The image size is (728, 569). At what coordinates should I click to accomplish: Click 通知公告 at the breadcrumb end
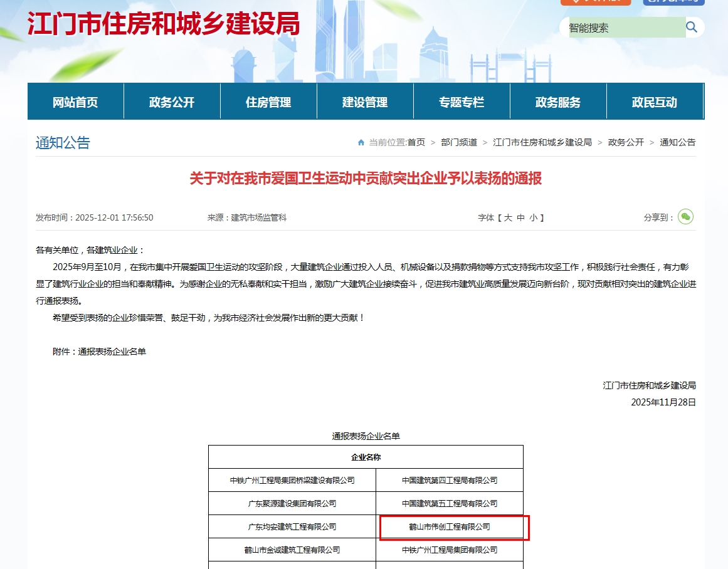coord(677,143)
